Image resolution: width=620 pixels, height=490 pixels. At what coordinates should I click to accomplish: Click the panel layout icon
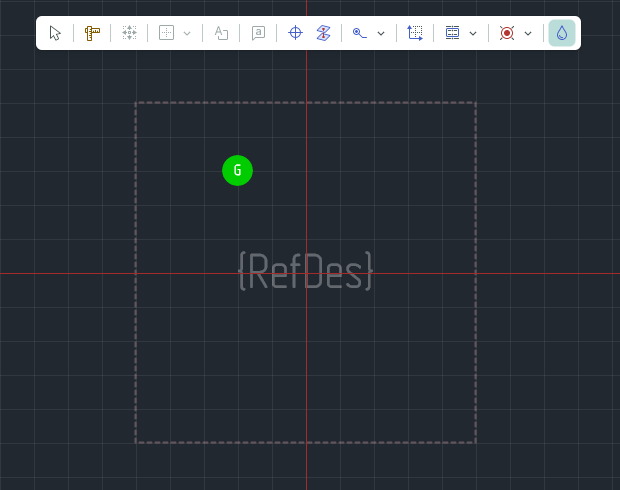coord(452,33)
